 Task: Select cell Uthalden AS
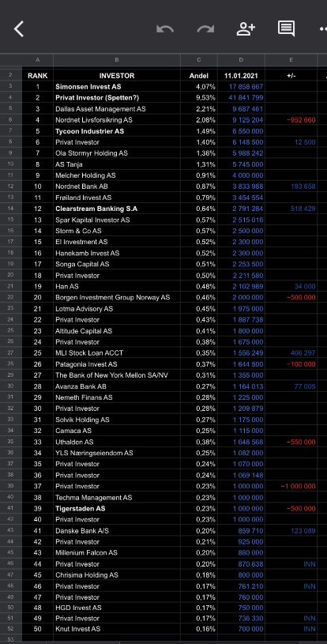point(117,442)
